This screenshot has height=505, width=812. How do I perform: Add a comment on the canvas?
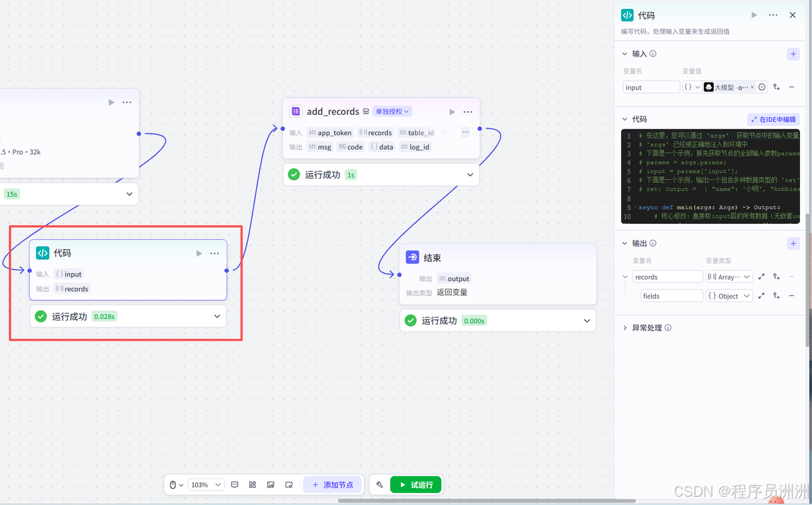235,485
